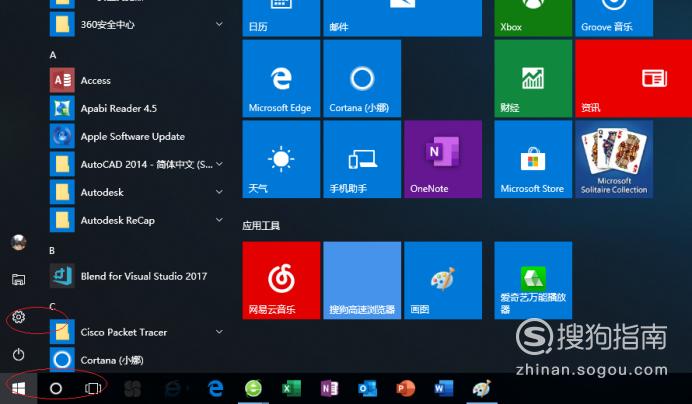Jump to letter B section header
The image size is (692, 404).
(52, 250)
